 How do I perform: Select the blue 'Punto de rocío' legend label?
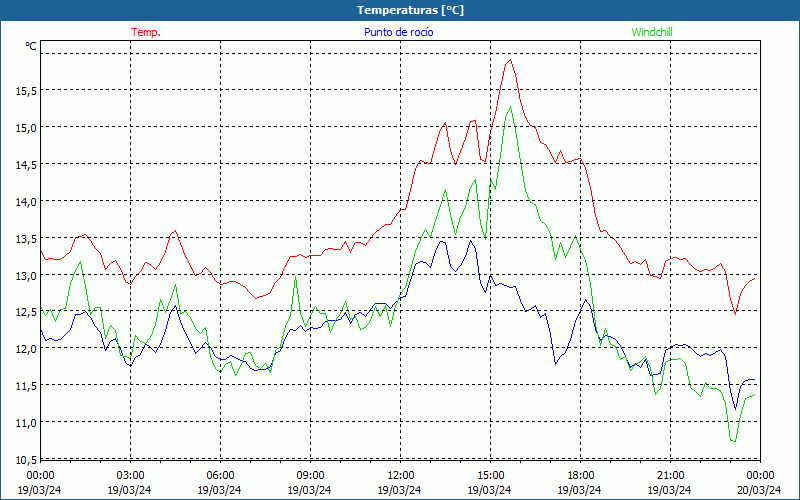pos(398,32)
